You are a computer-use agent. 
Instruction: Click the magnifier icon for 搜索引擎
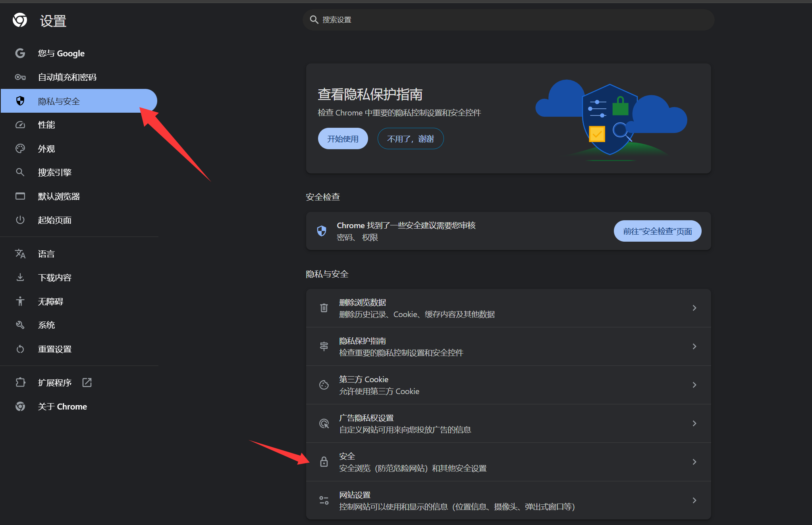click(x=20, y=172)
